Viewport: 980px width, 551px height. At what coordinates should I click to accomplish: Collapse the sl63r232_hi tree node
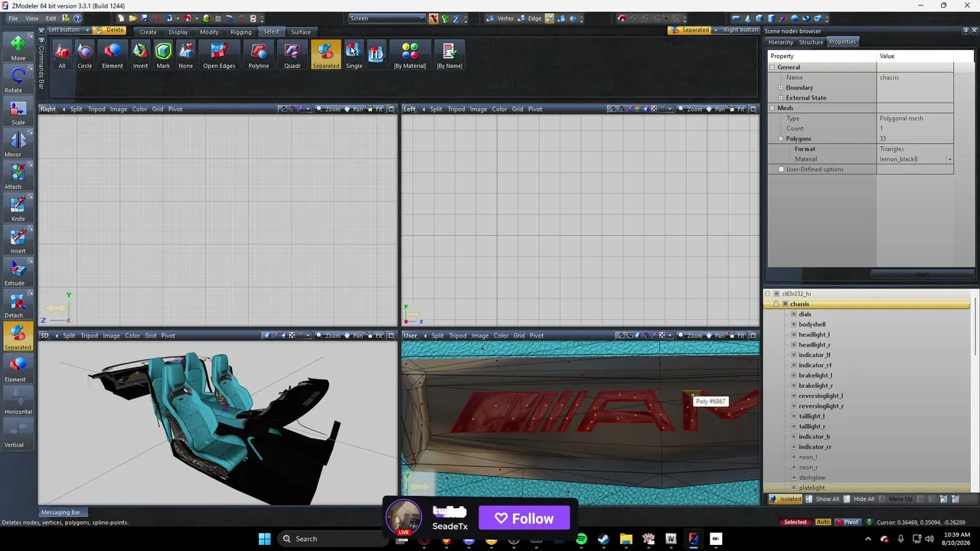coord(768,294)
